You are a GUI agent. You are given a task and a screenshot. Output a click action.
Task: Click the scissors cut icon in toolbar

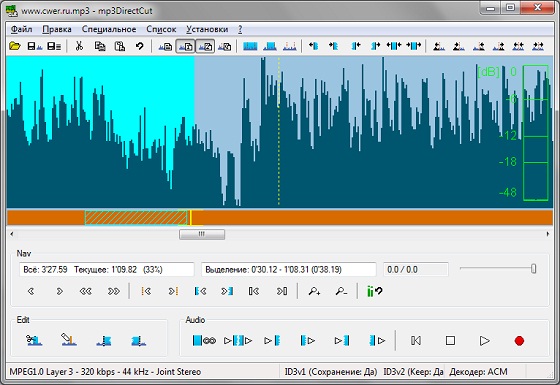tap(79, 46)
